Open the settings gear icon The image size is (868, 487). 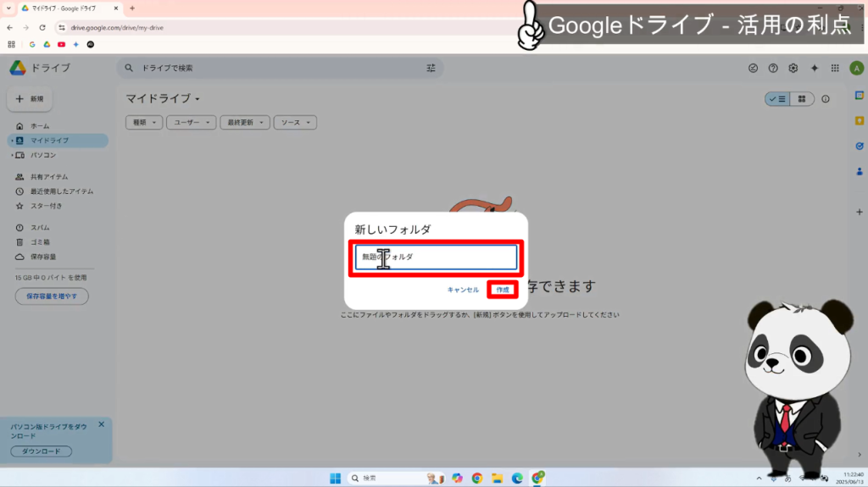pos(793,68)
